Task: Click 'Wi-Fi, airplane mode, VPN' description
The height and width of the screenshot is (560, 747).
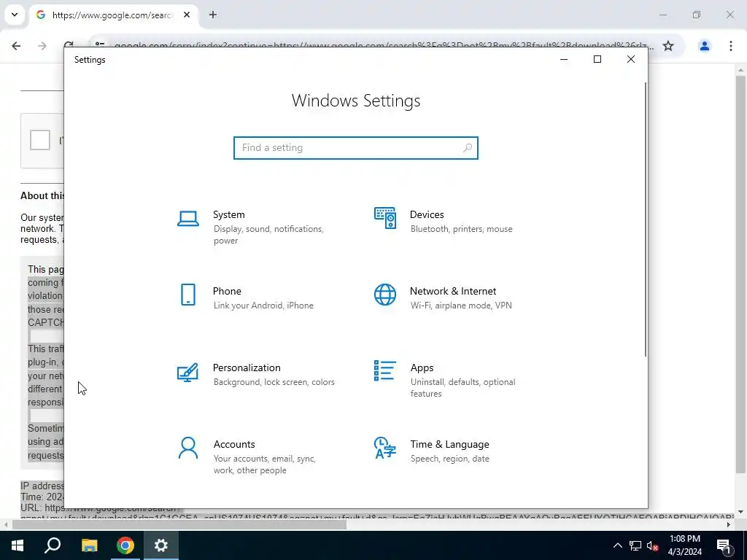Action: coord(461,306)
